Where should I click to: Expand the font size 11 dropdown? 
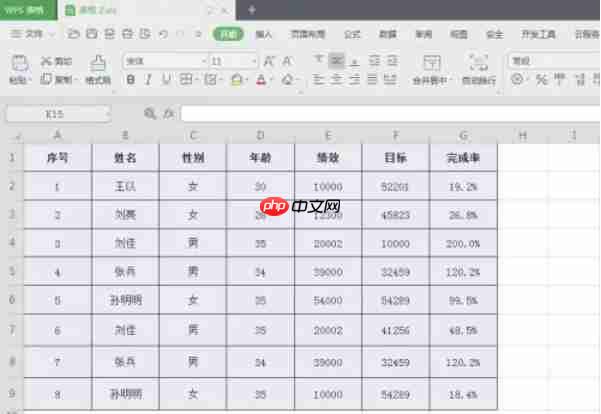pos(254,61)
